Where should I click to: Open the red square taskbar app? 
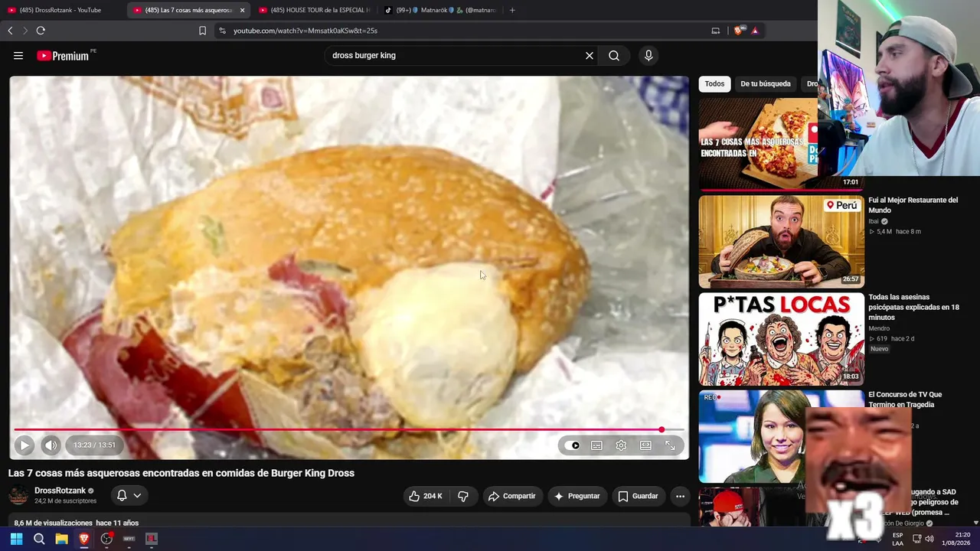(x=152, y=539)
